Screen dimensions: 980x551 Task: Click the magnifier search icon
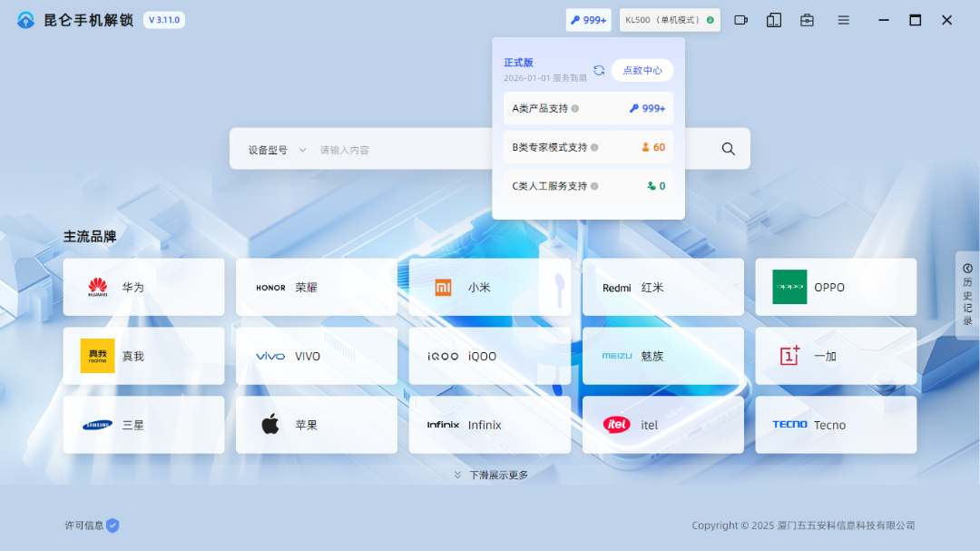pos(728,149)
